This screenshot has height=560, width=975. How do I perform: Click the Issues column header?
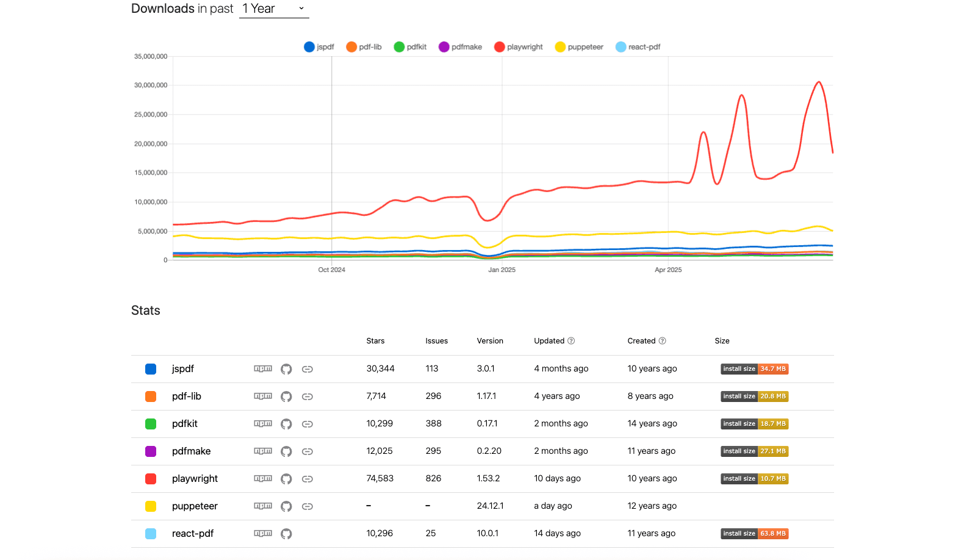pos(436,341)
